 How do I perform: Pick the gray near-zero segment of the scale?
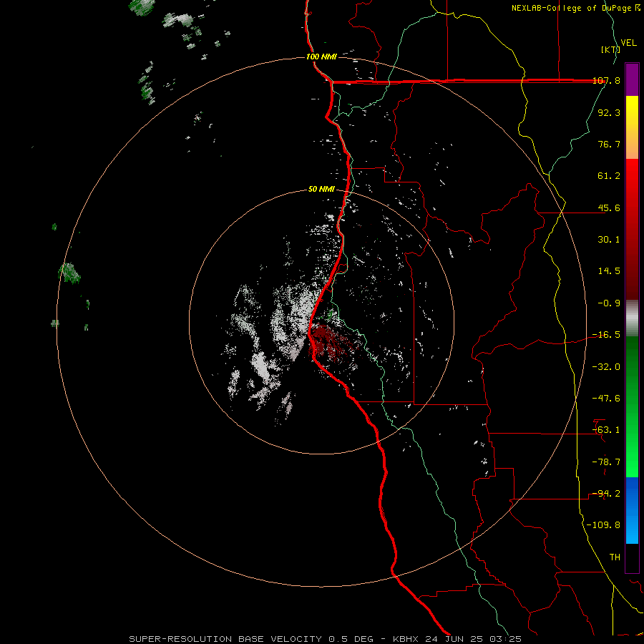632,318
